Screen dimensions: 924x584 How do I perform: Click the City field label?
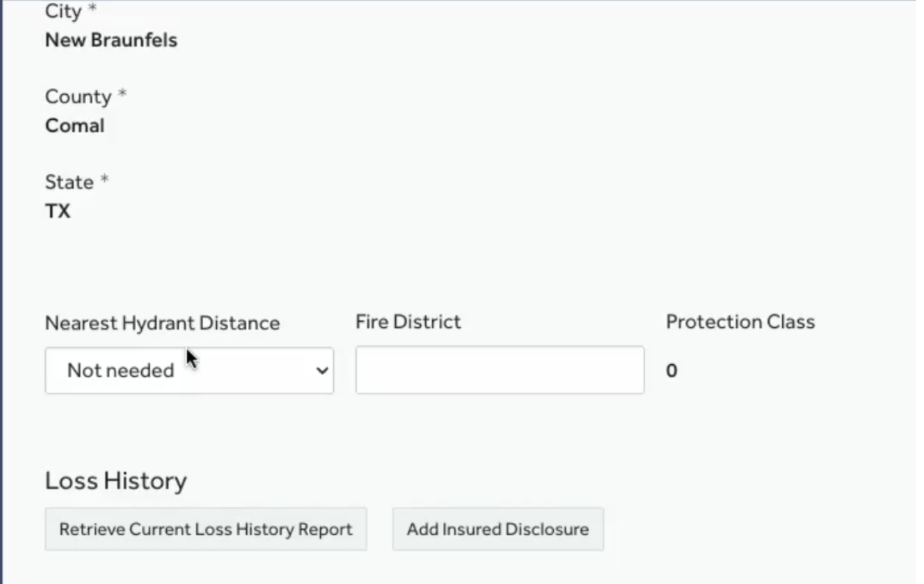[63, 12]
